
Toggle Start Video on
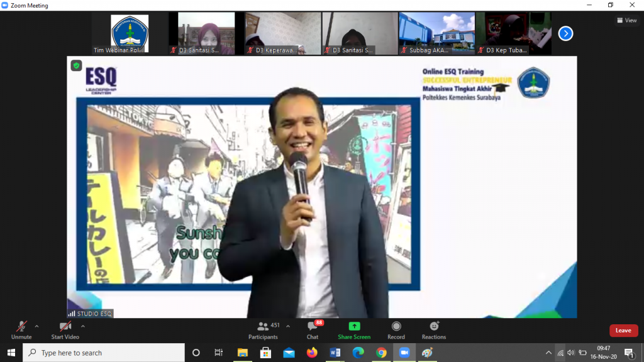point(65,329)
